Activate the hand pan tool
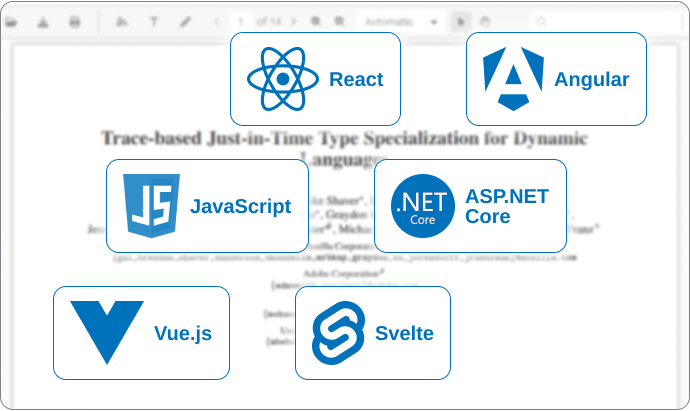This screenshot has width=690, height=411. (x=484, y=22)
